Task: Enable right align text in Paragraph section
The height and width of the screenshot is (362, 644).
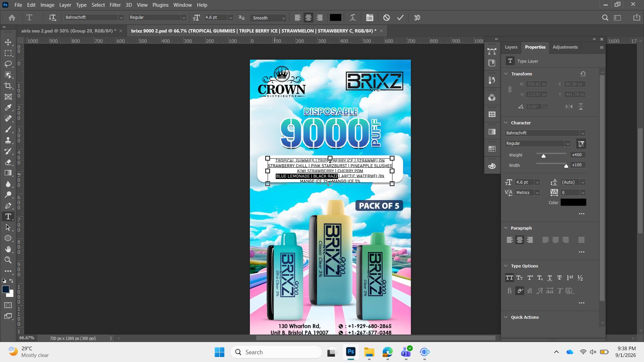Action: click(530, 240)
